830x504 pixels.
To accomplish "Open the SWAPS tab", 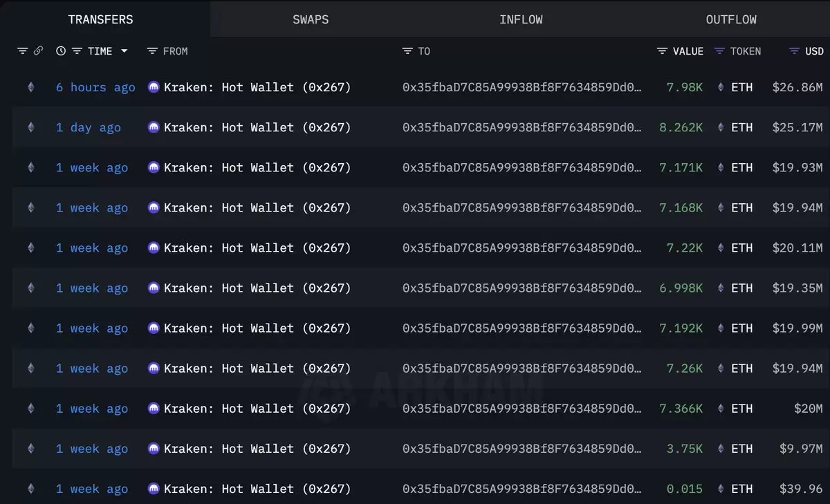I will tap(311, 19).
